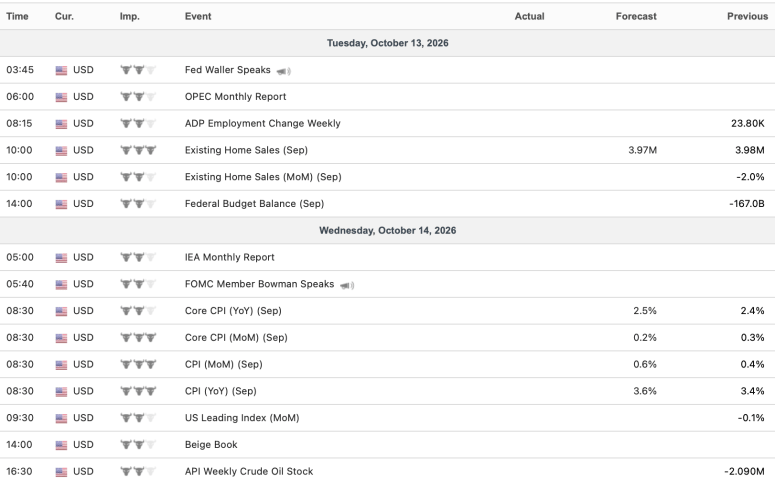
Task: Click the Cur. column header
Action: [64, 16]
